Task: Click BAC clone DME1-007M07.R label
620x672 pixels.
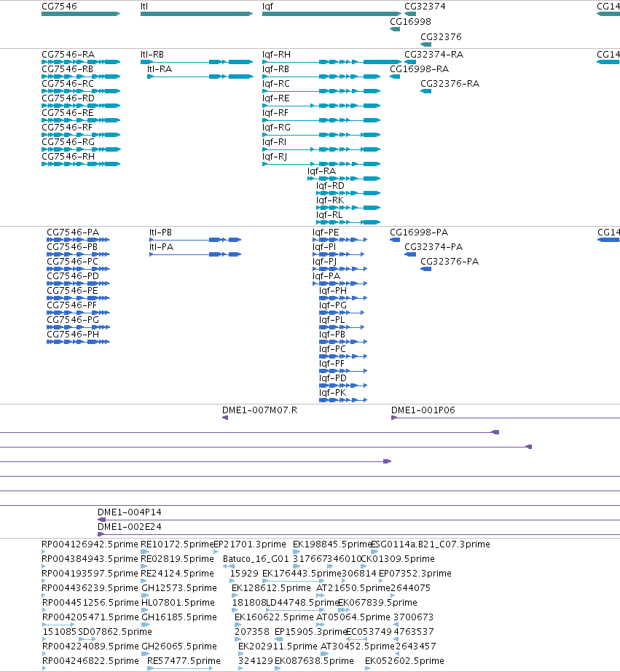Action: (259, 410)
